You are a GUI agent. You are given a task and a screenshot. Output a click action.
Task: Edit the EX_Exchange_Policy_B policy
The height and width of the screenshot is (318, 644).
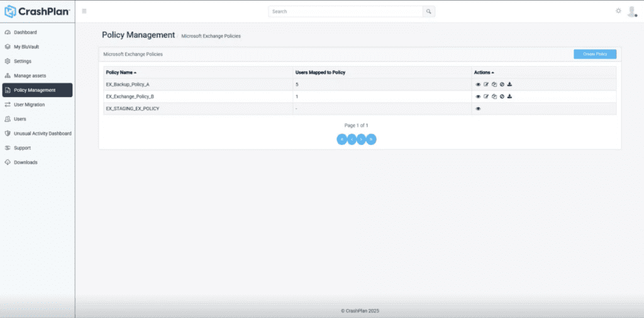486,97
